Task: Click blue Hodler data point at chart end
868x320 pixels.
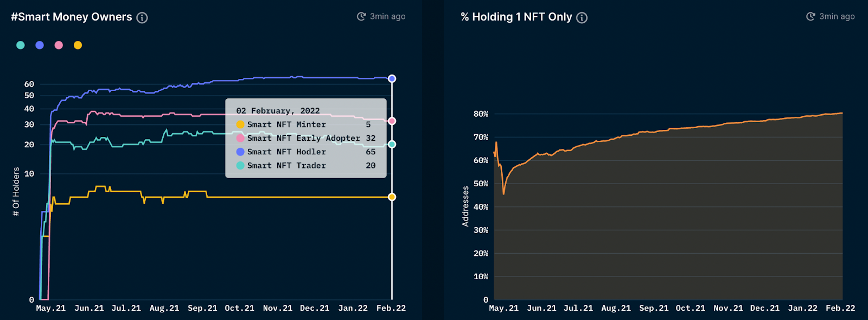Action: tap(392, 79)
